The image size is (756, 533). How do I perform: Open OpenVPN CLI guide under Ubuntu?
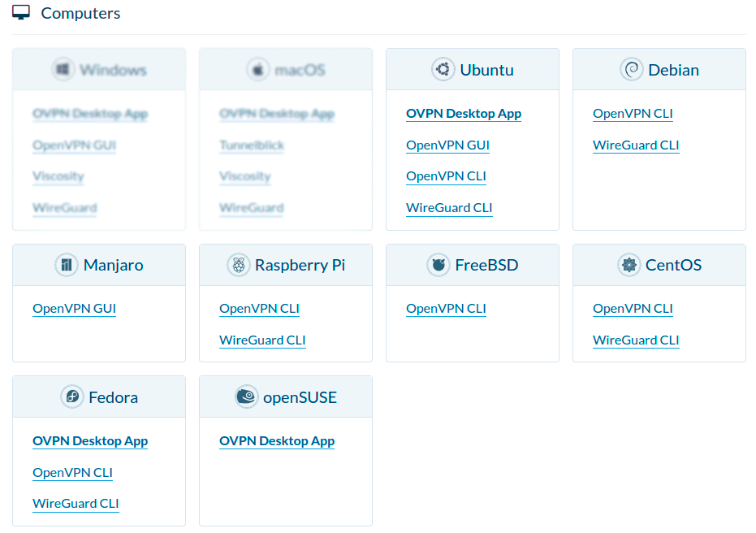tap(446, 176)
